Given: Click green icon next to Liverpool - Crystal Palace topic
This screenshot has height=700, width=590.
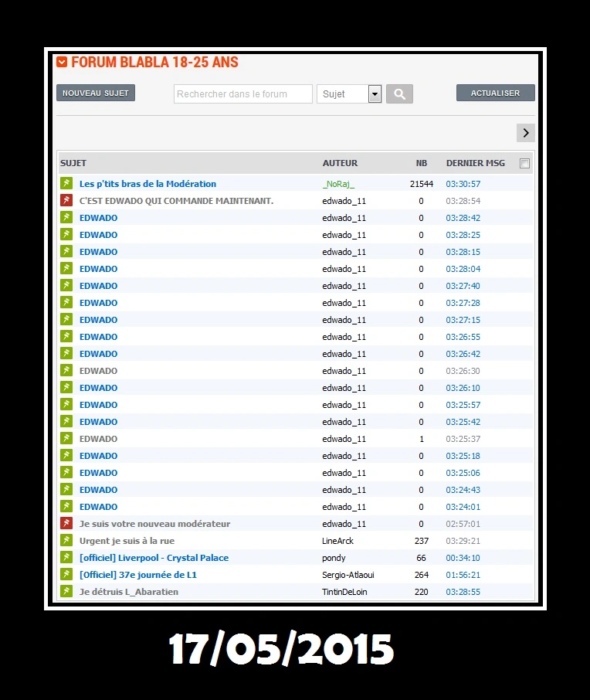Looking at the screenshot, I should 66,558.
